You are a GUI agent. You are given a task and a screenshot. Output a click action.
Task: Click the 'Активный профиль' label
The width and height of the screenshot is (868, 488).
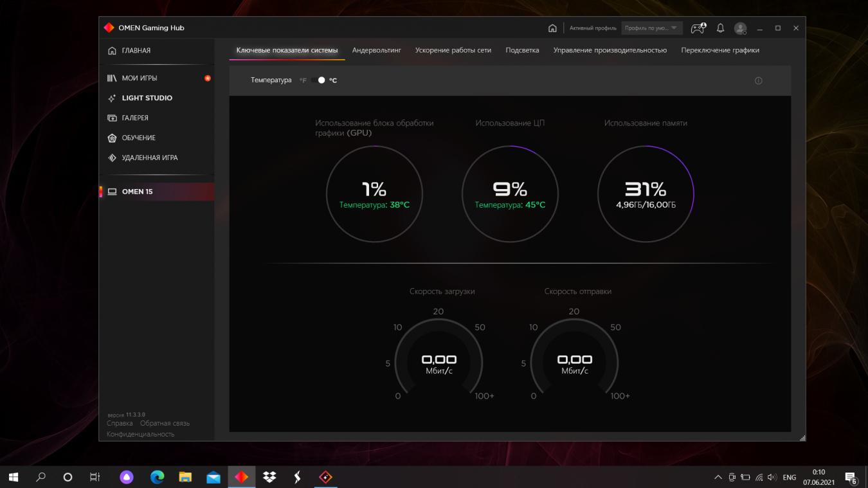pos(593,28)
